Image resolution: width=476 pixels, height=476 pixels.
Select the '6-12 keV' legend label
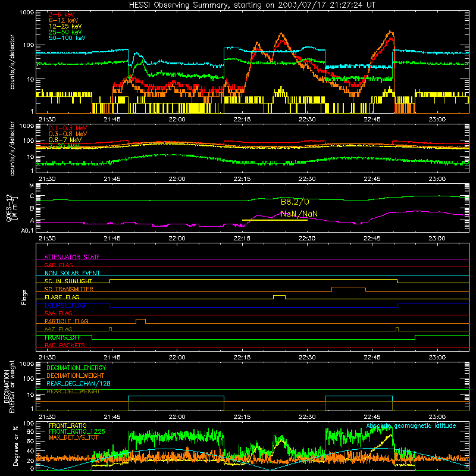[x=64, y=20]
